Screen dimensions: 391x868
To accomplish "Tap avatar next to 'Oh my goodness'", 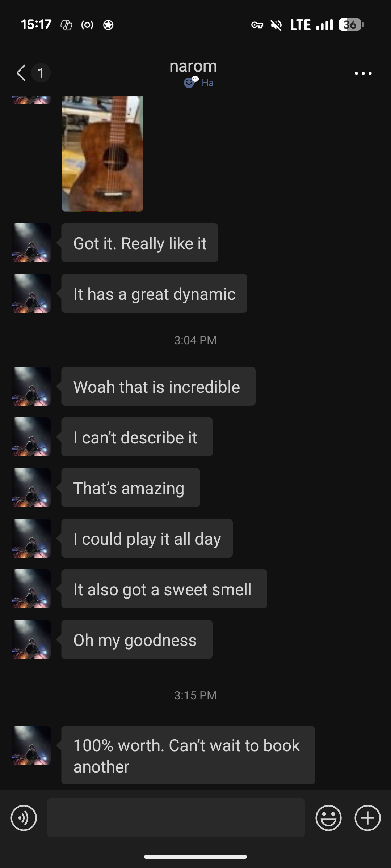I will [x=31, y=639].
